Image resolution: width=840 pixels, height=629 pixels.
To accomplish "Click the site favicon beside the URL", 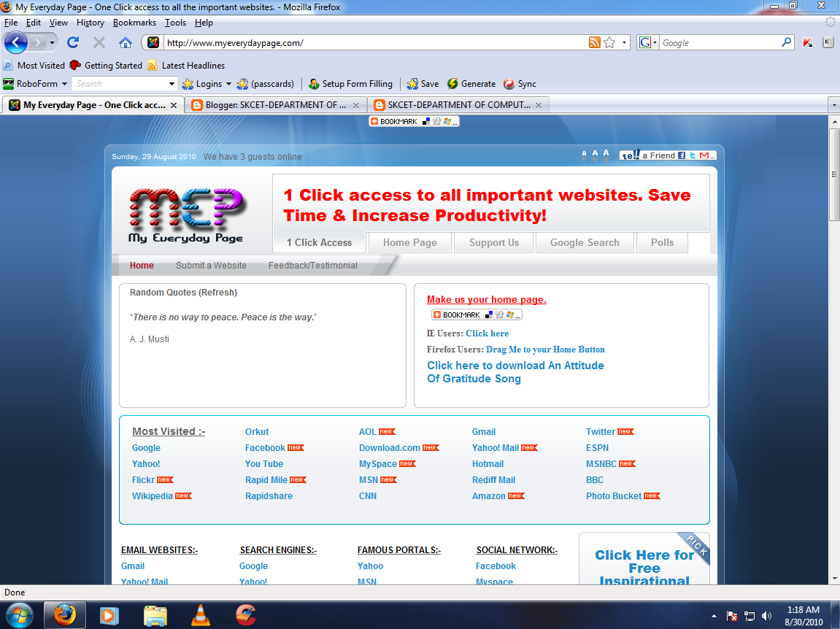I will click(153, 42).
